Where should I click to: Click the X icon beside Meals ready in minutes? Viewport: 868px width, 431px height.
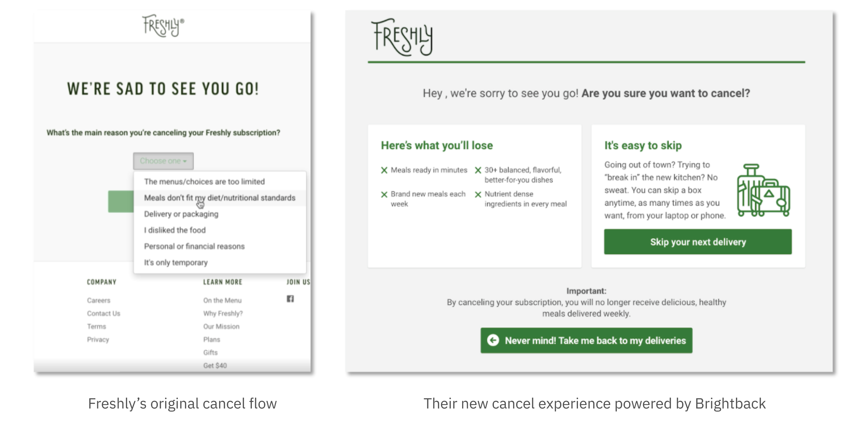(x=384, y=170)
